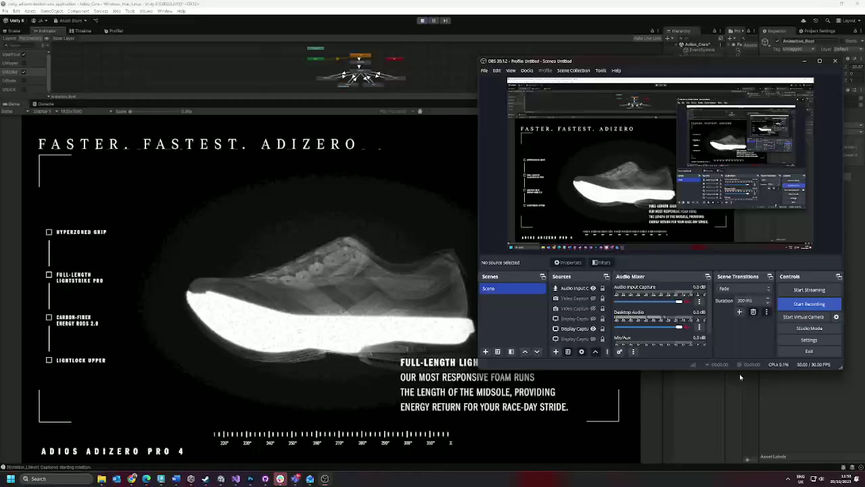Screen dimensions: 865x487
Task: Mute Desktop Audio speaker icon
Action: tap(687, 327)
